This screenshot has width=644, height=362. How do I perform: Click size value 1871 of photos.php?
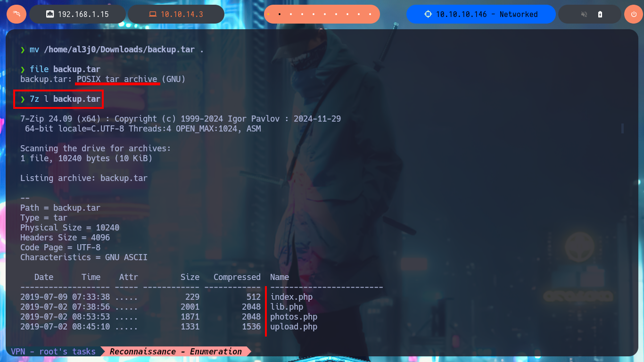click(190, 317)
